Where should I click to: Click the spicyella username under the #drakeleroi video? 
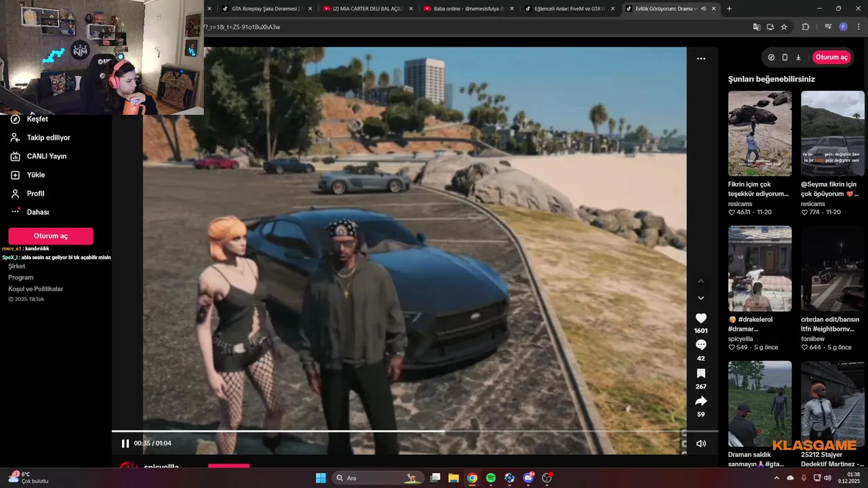click(741, 338)
